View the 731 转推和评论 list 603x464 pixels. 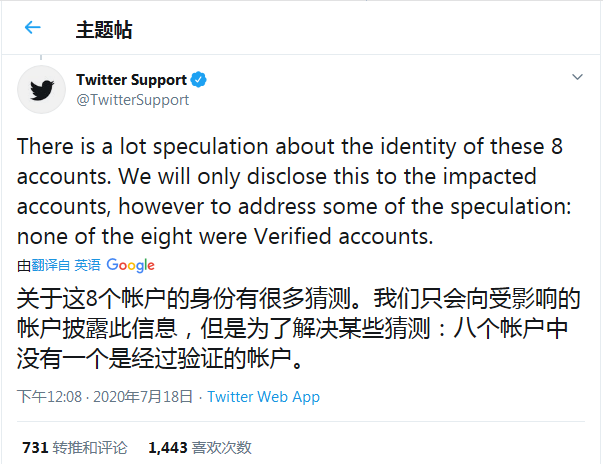pos(76,447)
